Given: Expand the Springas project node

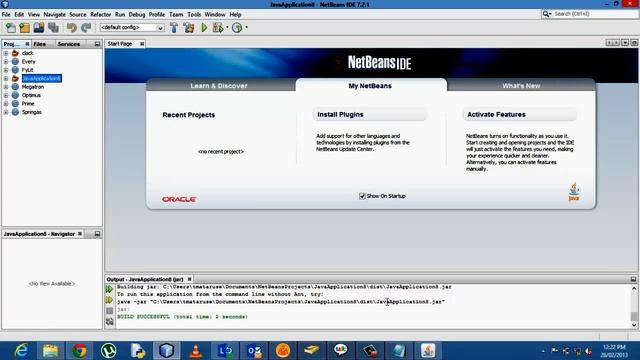Looking at the screenshot, I should coord(6,112).
